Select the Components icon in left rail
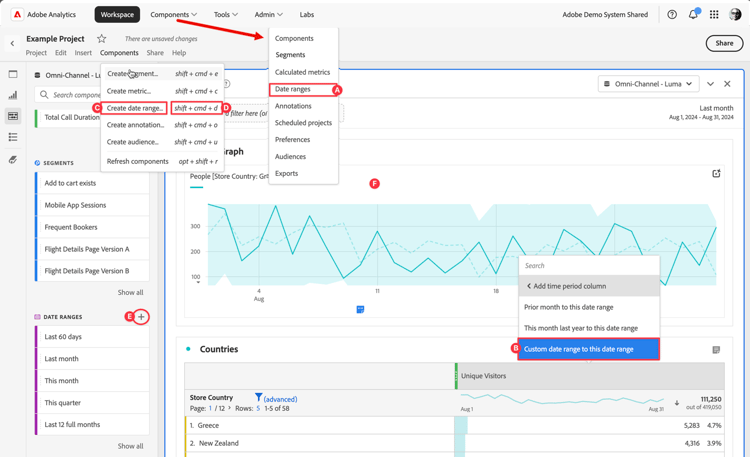Viewport: 750px width, 457px height. pyautogui.click(x=13, y=116)
